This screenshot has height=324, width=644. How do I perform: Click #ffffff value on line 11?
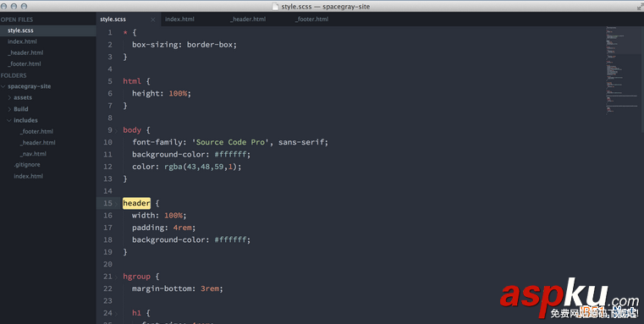point(231,155)
